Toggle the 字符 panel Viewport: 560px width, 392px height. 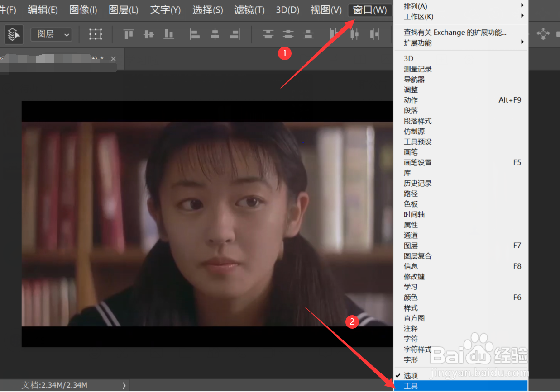tap(460, 339)
